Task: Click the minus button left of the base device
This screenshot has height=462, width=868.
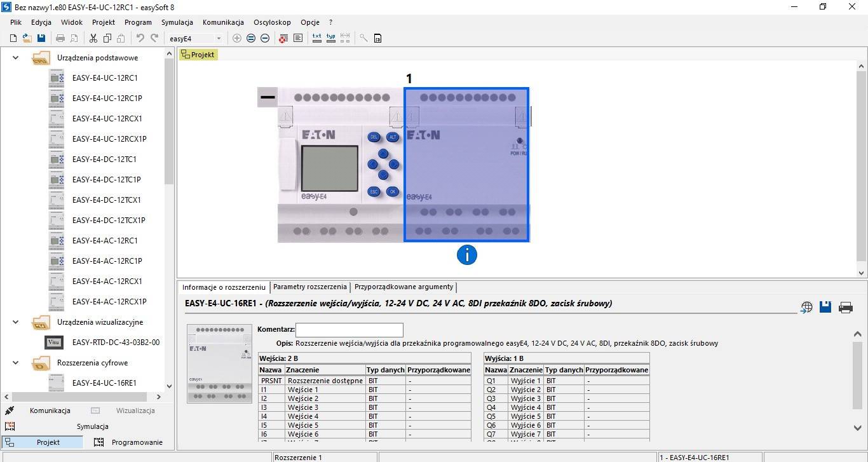Action: click(268, 97)
